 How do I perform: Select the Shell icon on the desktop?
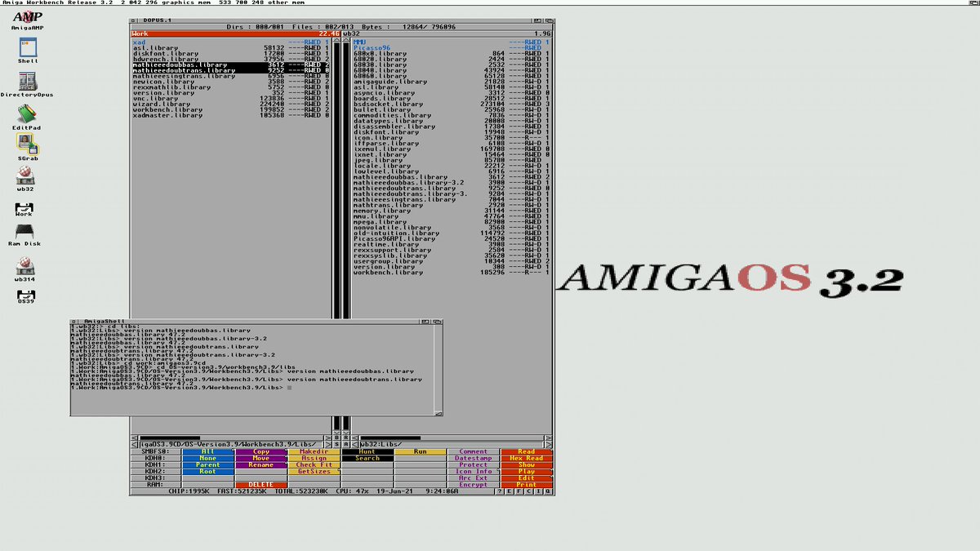[x=28, y=51]
